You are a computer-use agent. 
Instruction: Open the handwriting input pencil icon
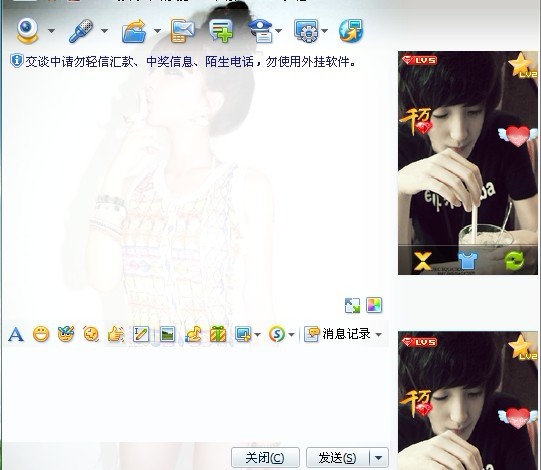click(x=141, y=334)
